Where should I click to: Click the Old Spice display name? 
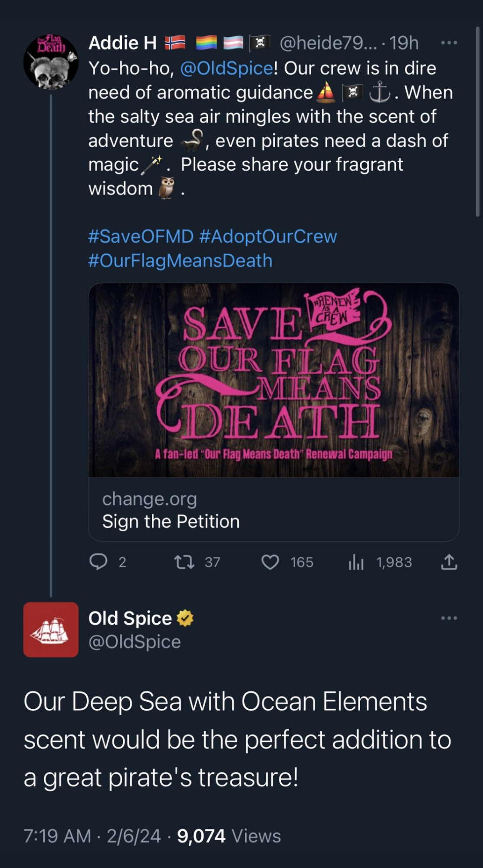pyautogui.click(x=130, y=618)
